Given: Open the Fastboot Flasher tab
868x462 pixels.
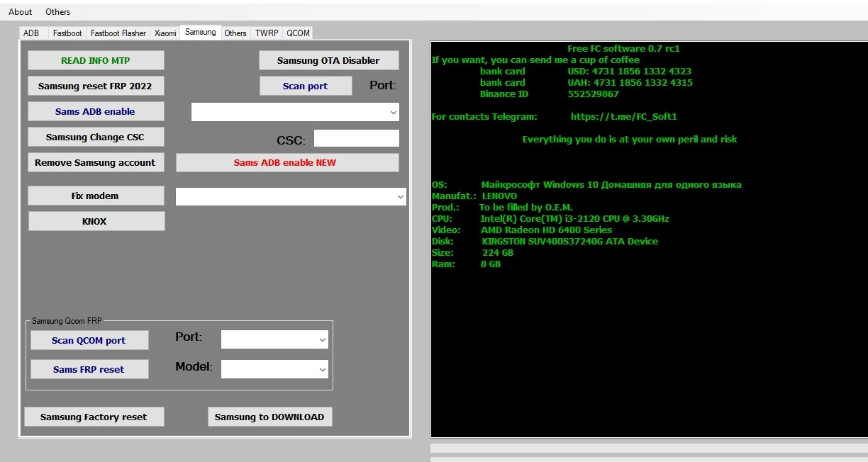Looking at the screenshot, I should pyautogui.click(x=118, y=33).
